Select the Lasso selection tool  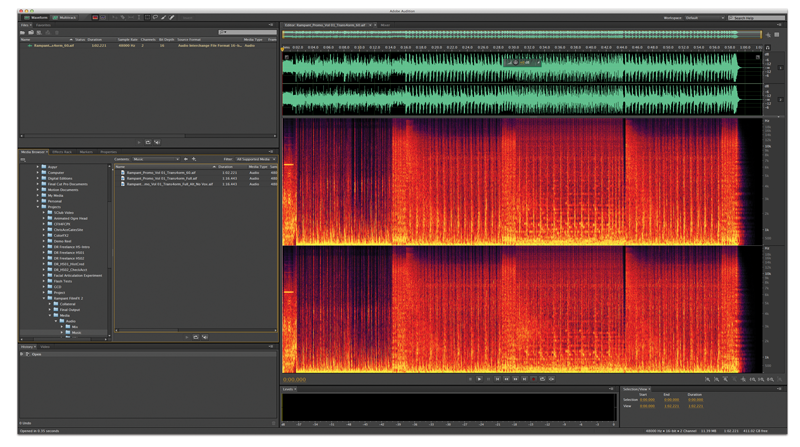click(x=154, y=17)
